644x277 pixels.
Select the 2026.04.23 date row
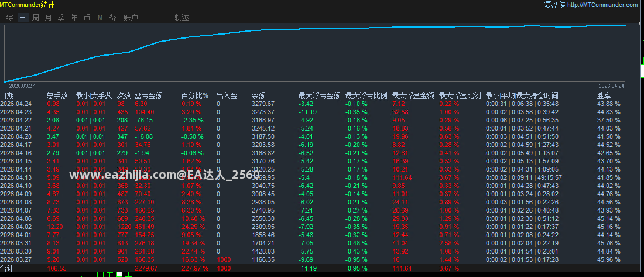pyautogui.click(x=15, y=112)
